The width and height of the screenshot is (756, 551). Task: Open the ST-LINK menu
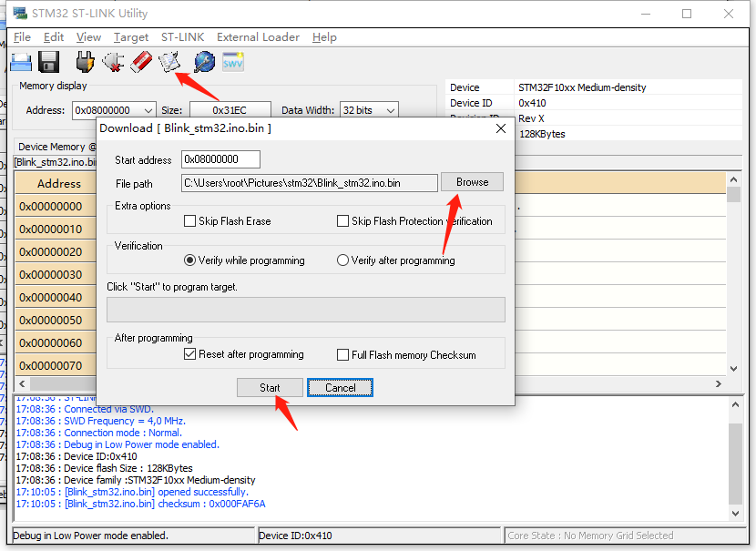(183, 37)
